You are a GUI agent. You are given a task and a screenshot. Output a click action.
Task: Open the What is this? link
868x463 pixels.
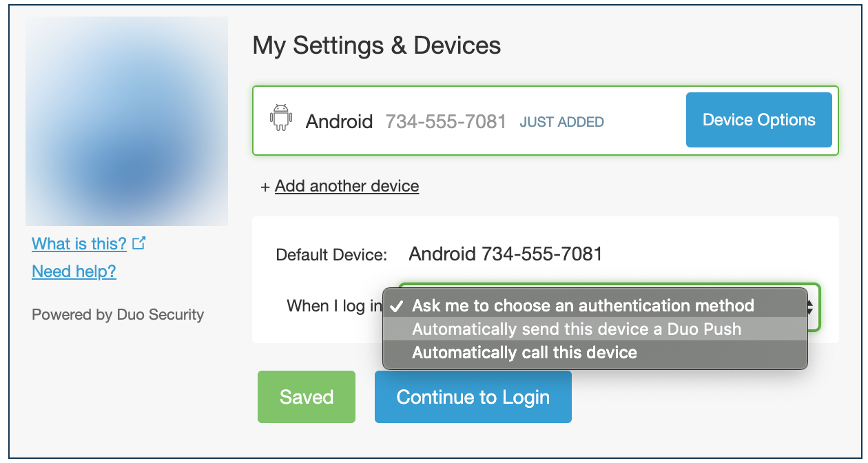pyautogui.click(x=79, y=243)
